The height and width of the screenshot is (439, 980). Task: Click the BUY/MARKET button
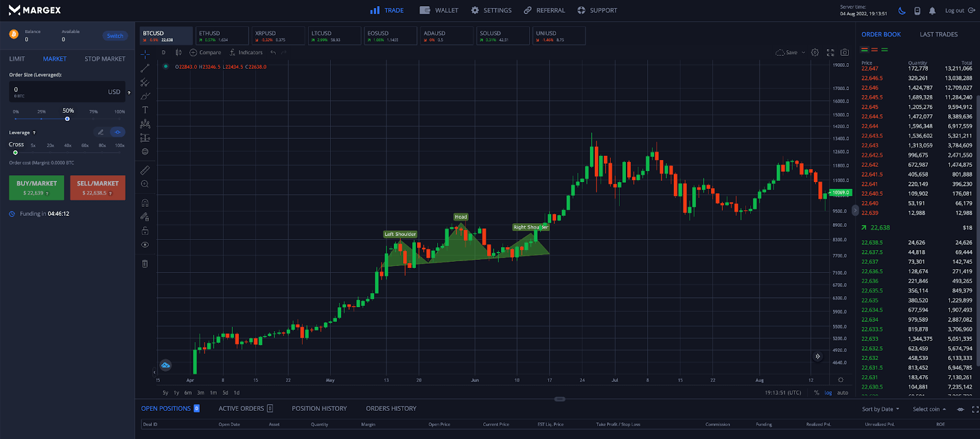[37, 188]
